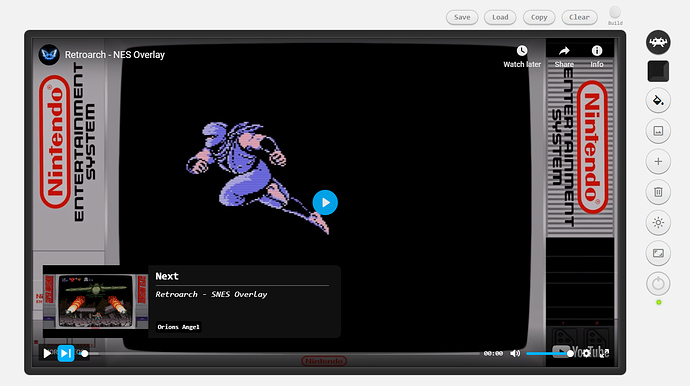Click the 00:00 time display

pyautogui.click(x=493, y=353)
